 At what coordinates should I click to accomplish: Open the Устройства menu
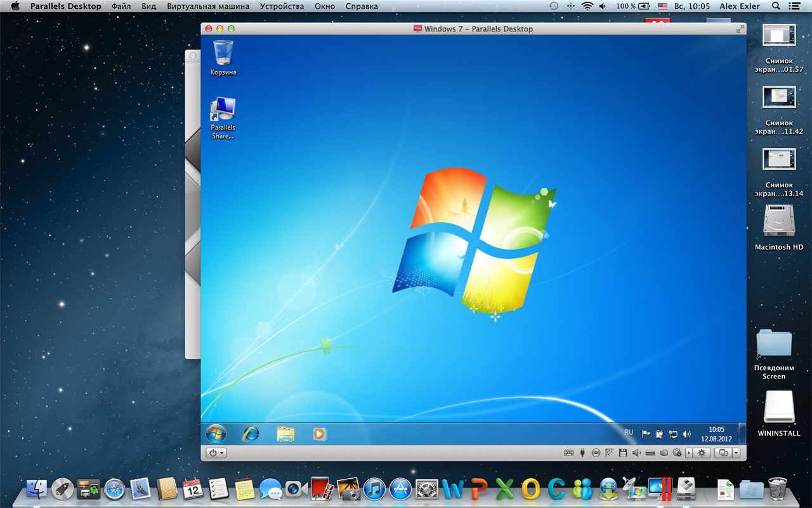click(x=282, y=6)
